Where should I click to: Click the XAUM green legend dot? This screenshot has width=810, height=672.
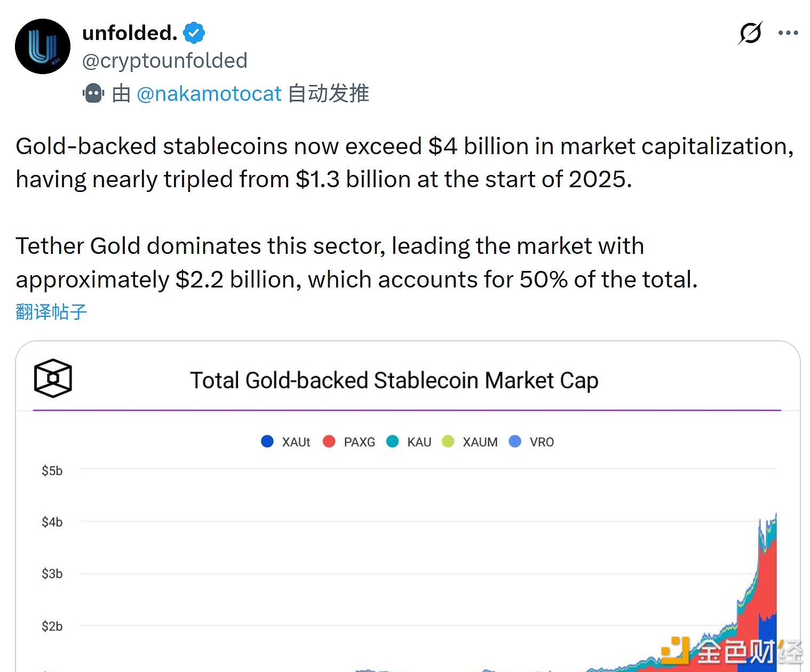448,442
